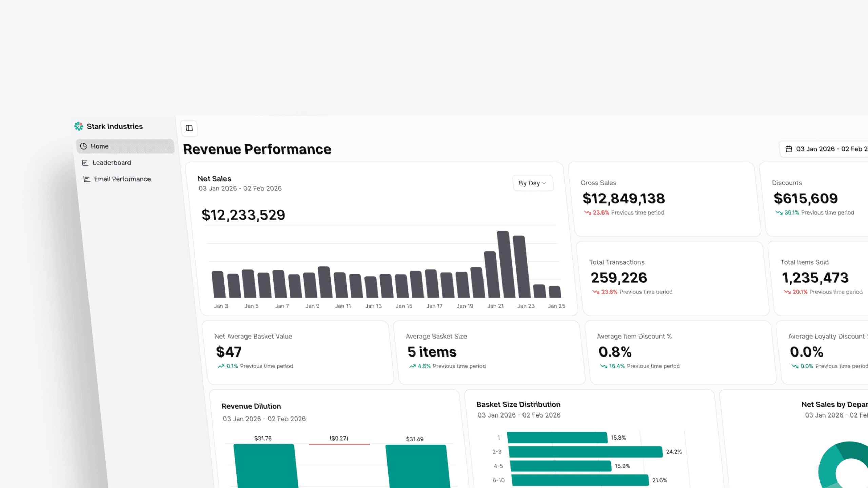Open the By Day dropdown
Image resolution: width=868 pixels, height=488 pixels.
coord(533,183)
